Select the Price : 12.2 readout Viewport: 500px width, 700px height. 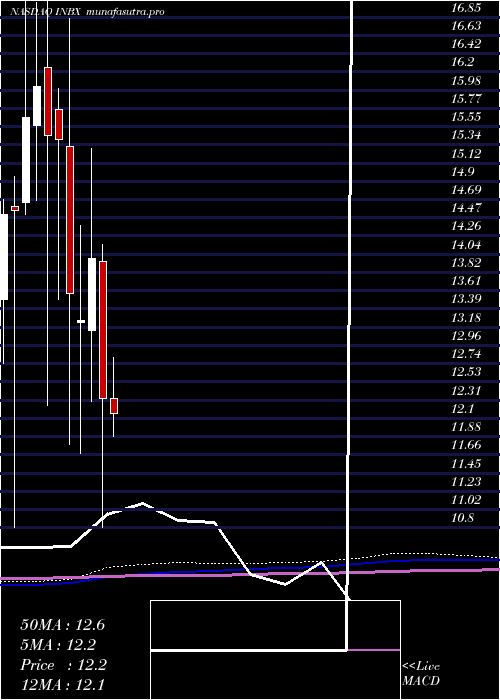[63, 665]
